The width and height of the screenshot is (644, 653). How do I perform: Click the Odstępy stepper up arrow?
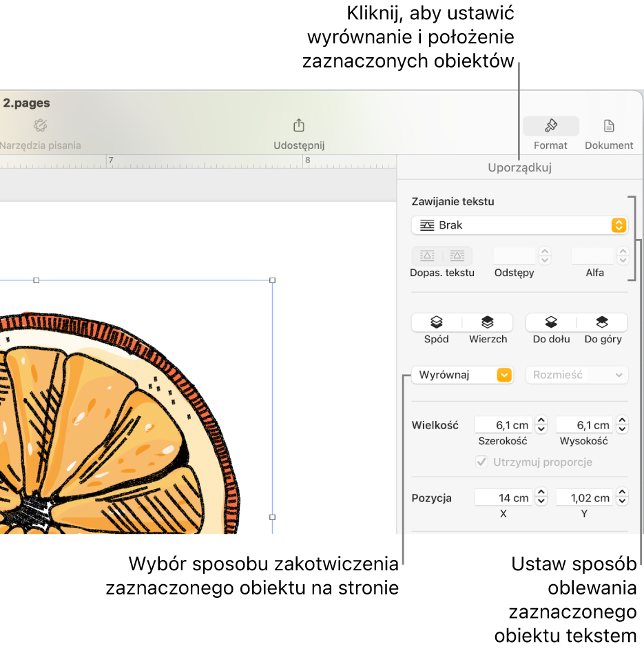coord(544,251)
